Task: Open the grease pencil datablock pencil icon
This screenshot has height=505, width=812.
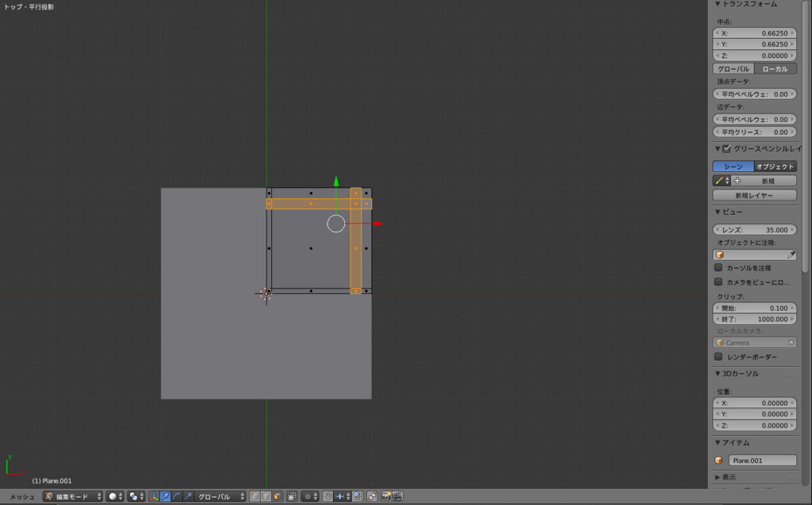Action: tap(722, 181)
